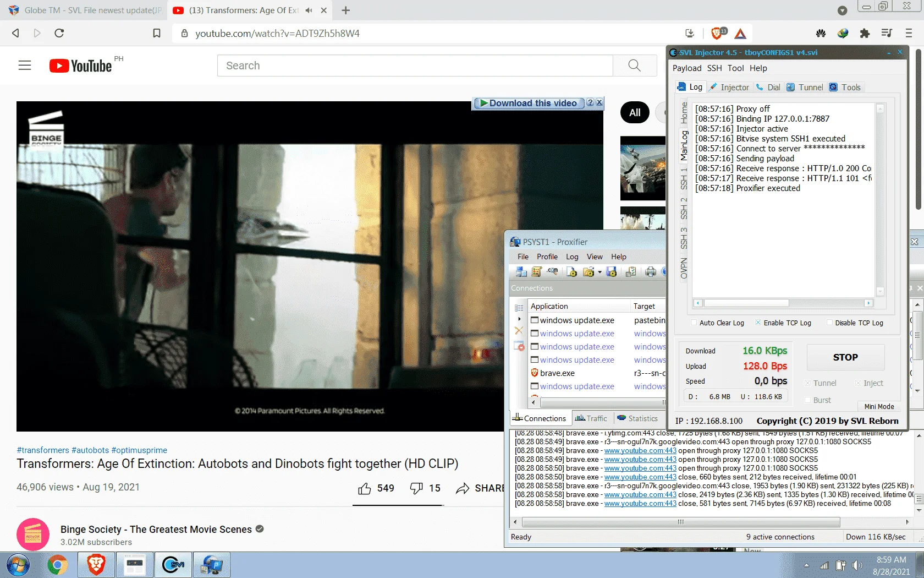Switch to the Tools tab
924x578 pixels.
[845, 87]
